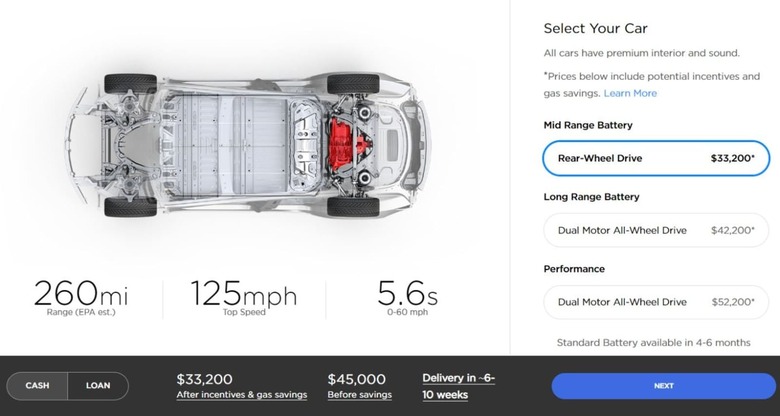
Task: Click the $33,200 price in bottom bar
Action: coord(204,379)
